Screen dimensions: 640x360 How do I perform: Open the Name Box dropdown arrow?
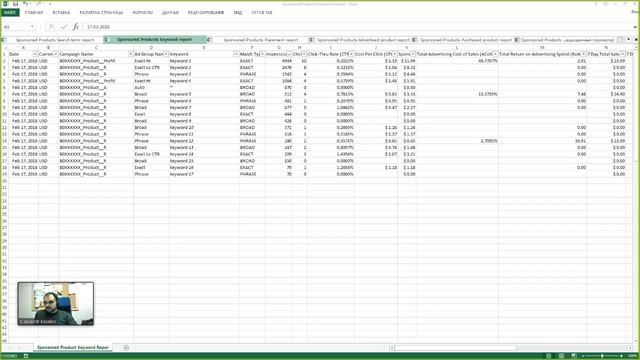[32, 27]
